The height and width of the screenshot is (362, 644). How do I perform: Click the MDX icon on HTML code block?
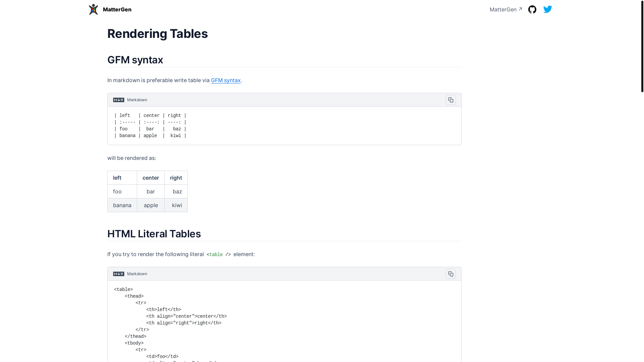(119, 274)
